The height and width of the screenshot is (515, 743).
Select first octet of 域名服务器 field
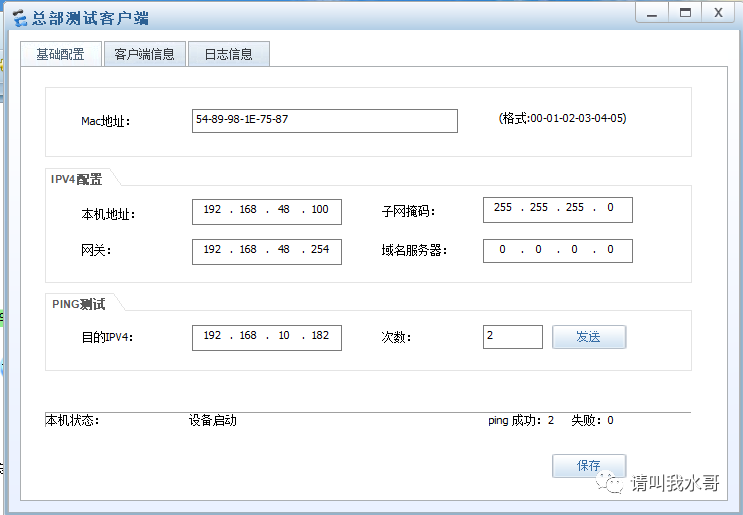point(502,249)
